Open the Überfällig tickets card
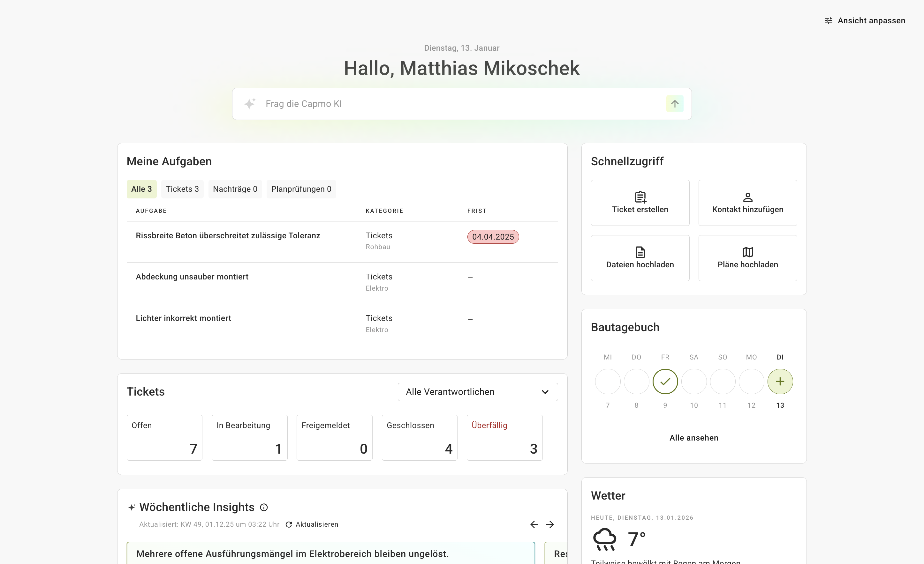Image resolution: width=924 pixels, height=564 pixels. [504, 437]
